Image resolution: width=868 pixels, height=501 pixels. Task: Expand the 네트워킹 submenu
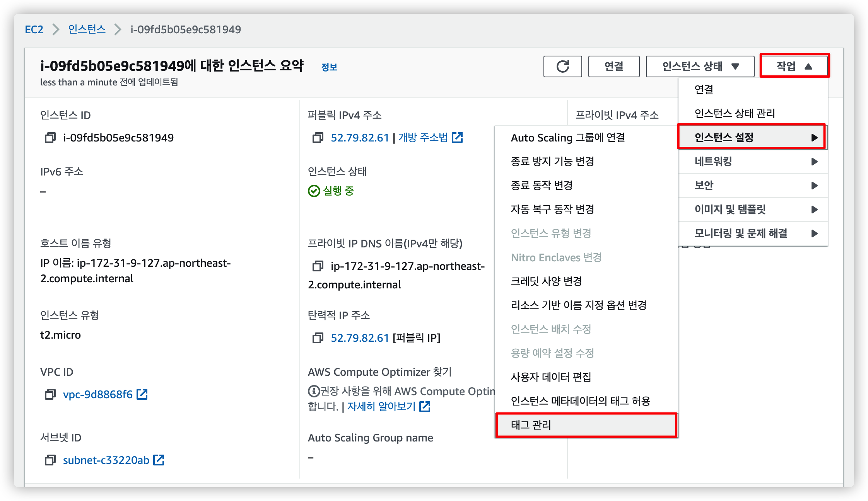[753, 162]
